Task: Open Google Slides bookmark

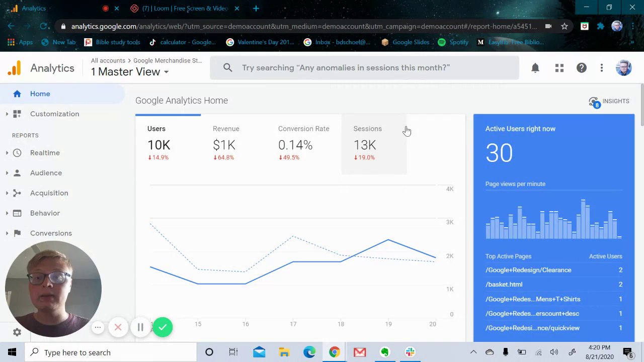Action: coord(406,42)
